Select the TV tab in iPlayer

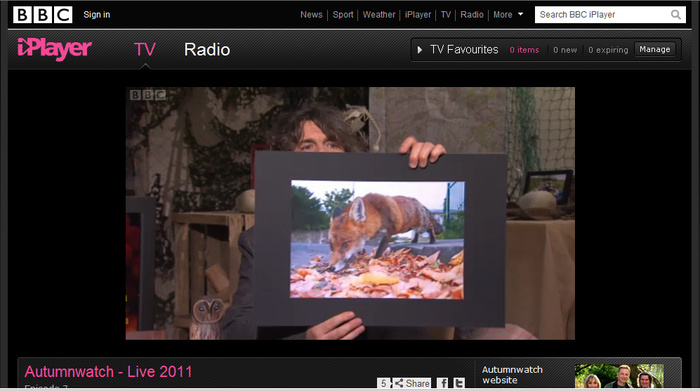145,50
